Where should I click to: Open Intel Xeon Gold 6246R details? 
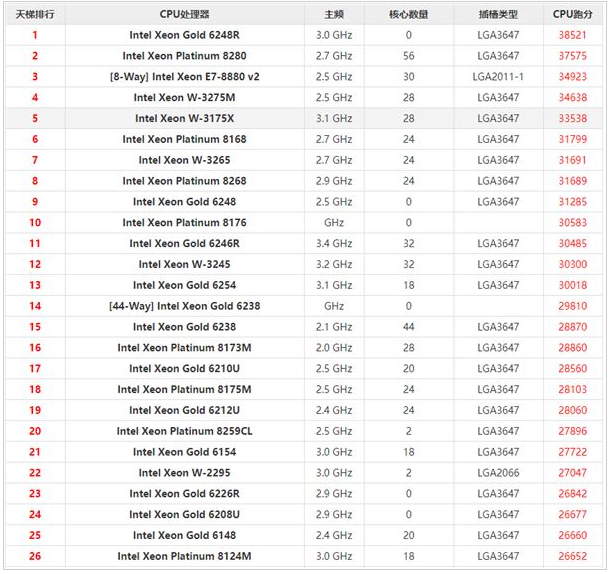[x=184, y=244]
